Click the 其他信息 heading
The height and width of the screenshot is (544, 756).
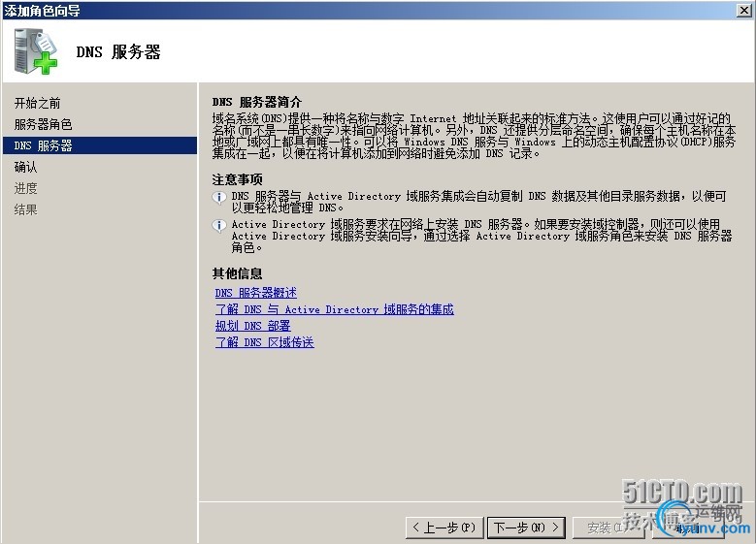click(x=237, y=273)
